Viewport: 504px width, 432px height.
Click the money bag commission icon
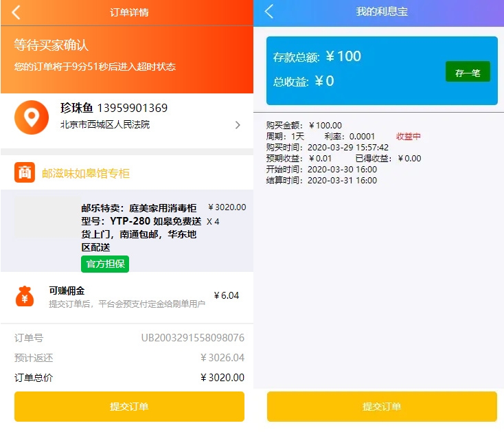tap(25, 296)
